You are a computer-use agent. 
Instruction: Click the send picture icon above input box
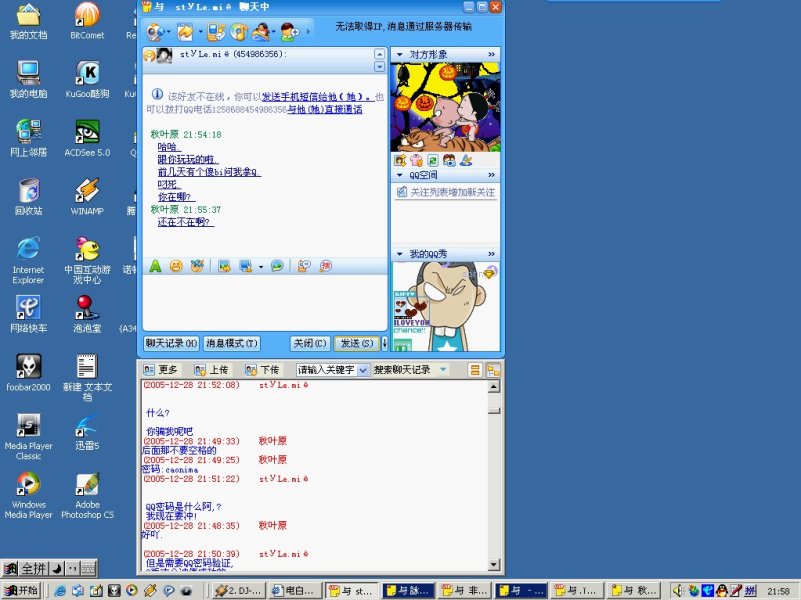click(x=224, y=266)
